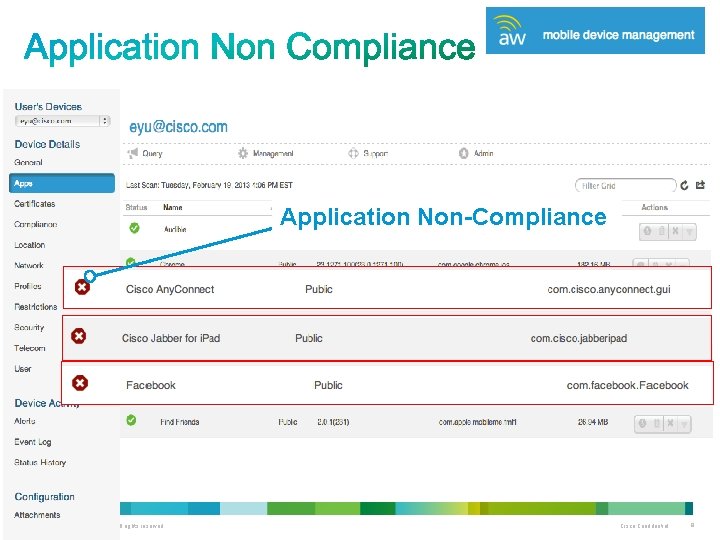Click the Device Details section heading
This screenshot has width=720, height=540.
point(47,144)
